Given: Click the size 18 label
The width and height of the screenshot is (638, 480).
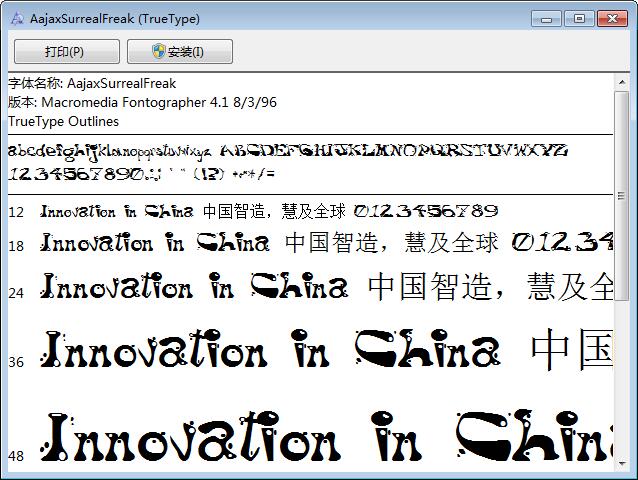Looking at the screenshot, I should coord(16,246).
